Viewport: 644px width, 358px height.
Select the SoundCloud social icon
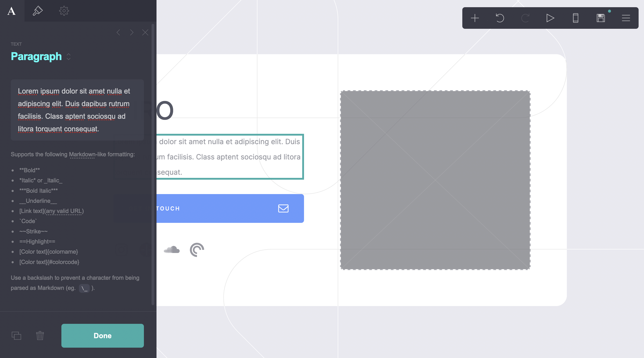point(172,250)
